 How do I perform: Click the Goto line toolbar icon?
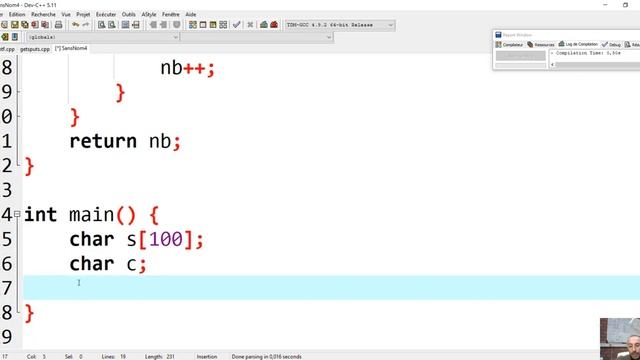point(136,25)
